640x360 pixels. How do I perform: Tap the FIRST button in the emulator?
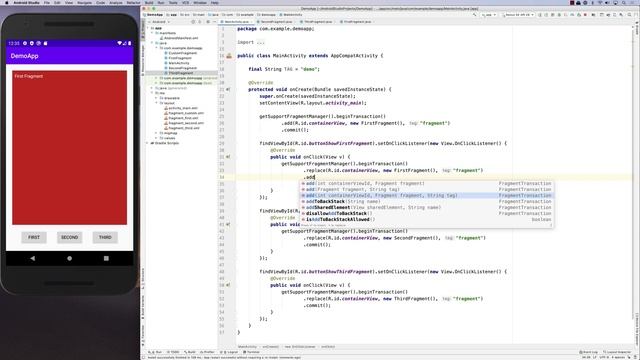click(x=34, y=237)
